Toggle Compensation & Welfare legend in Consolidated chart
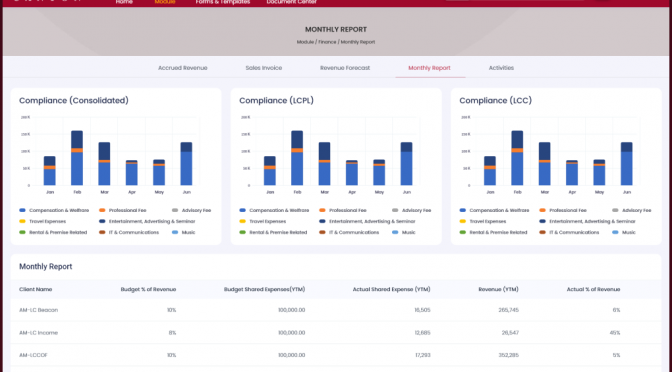 [54, 210]
